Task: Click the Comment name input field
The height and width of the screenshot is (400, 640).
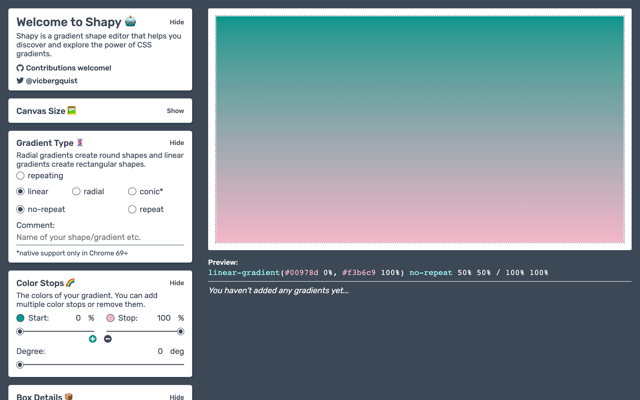Action: click(x=100, y=237)
